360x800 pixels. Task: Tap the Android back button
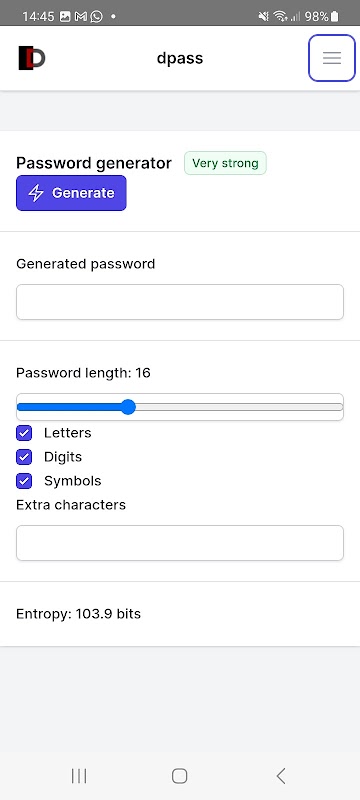(x=280, y=776)
